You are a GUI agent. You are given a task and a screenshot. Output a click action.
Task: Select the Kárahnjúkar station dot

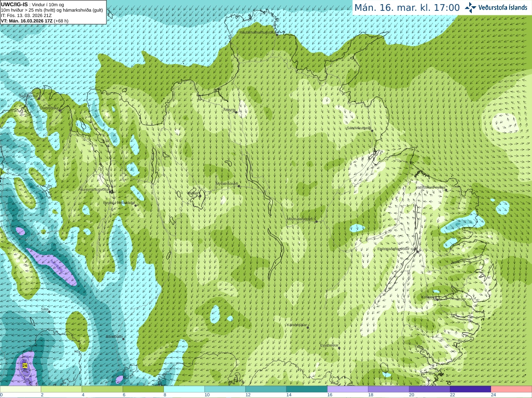pos(308,328)
